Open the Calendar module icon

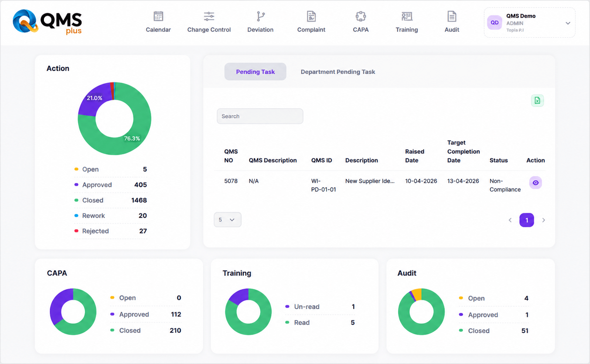[158, 16]
